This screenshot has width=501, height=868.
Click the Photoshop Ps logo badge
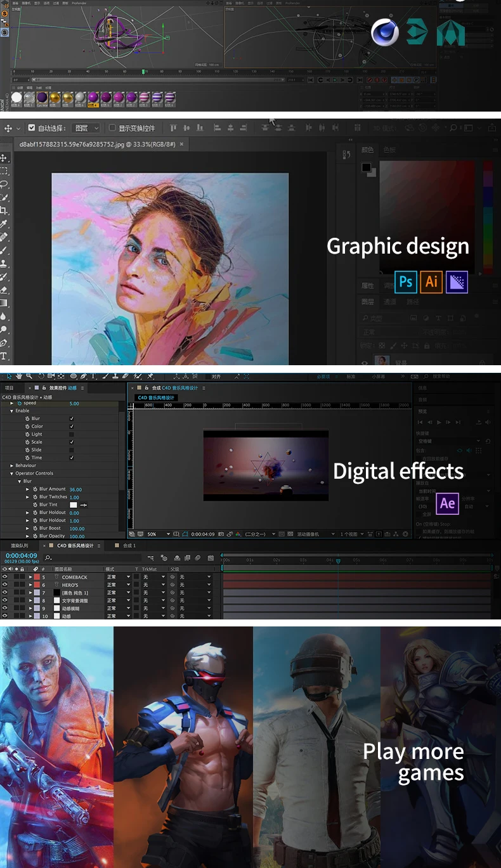(x=406, y=281)
